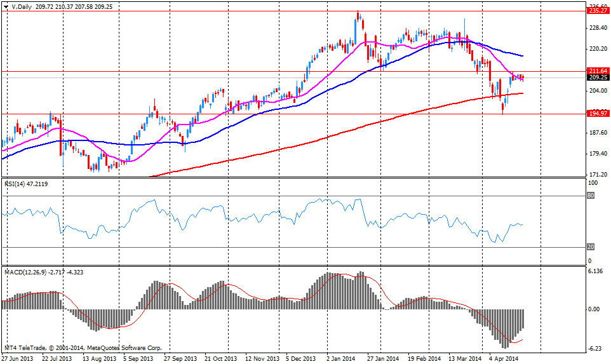611x364 pixels.
Task: Click the 5 Sep 2013 date label
Action: [x=138, y=358]
